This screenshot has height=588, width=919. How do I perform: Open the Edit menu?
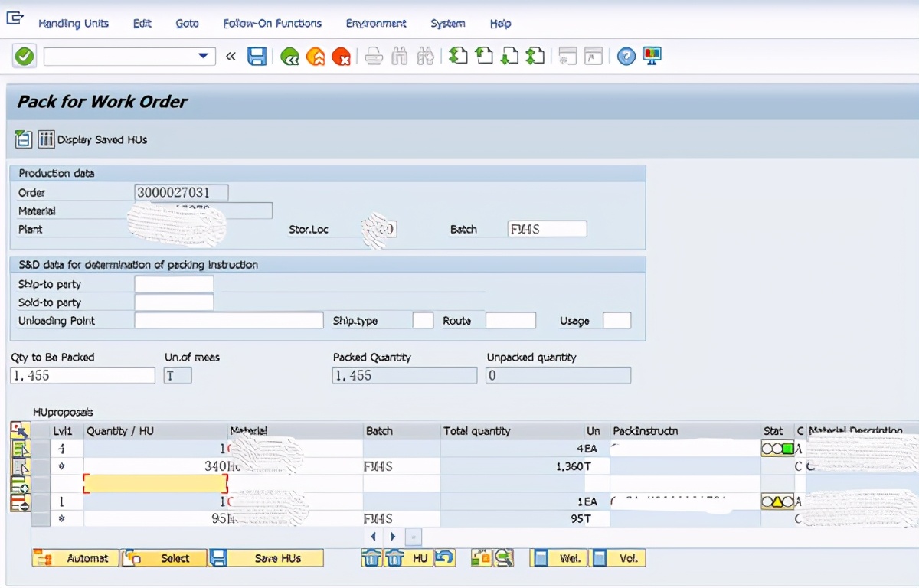point(142,24)
